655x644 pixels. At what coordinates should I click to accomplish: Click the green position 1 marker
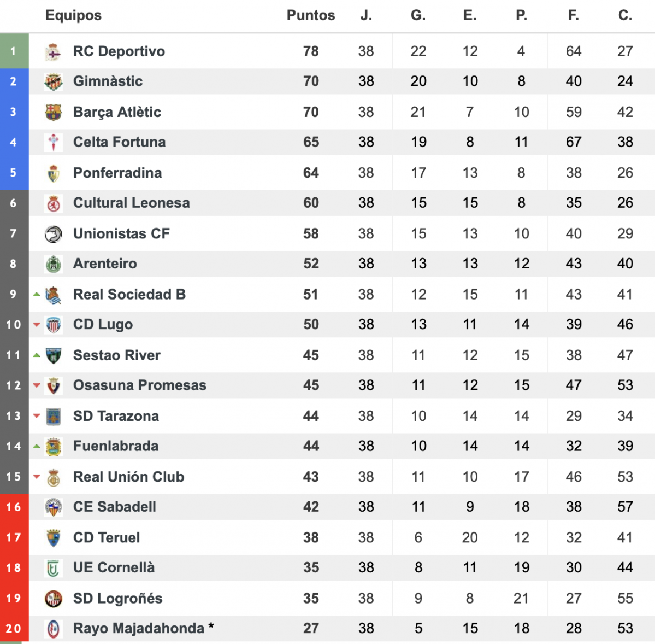[14, 51]
